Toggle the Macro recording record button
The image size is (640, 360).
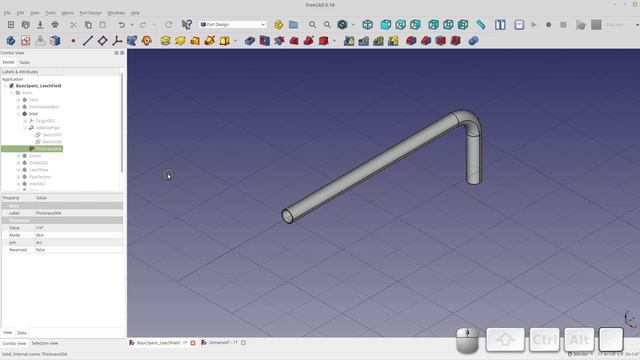[549, 24]
